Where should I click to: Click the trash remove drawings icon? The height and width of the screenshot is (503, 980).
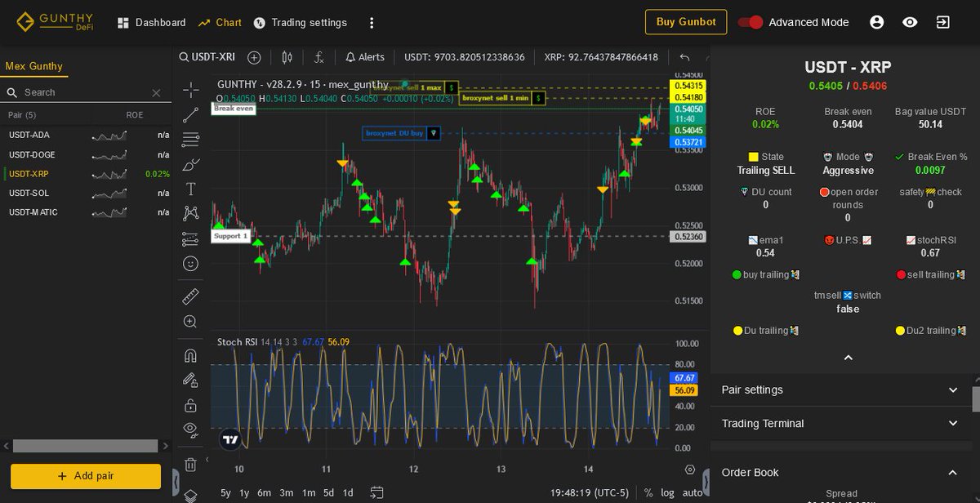pos(190,465)
